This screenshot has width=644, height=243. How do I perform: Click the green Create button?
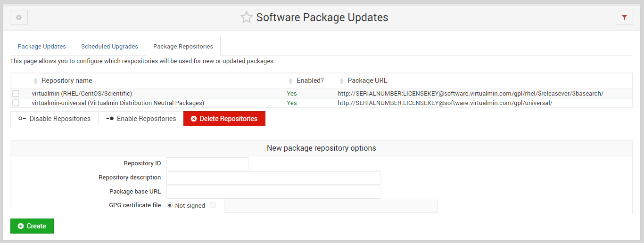(32, 226)
